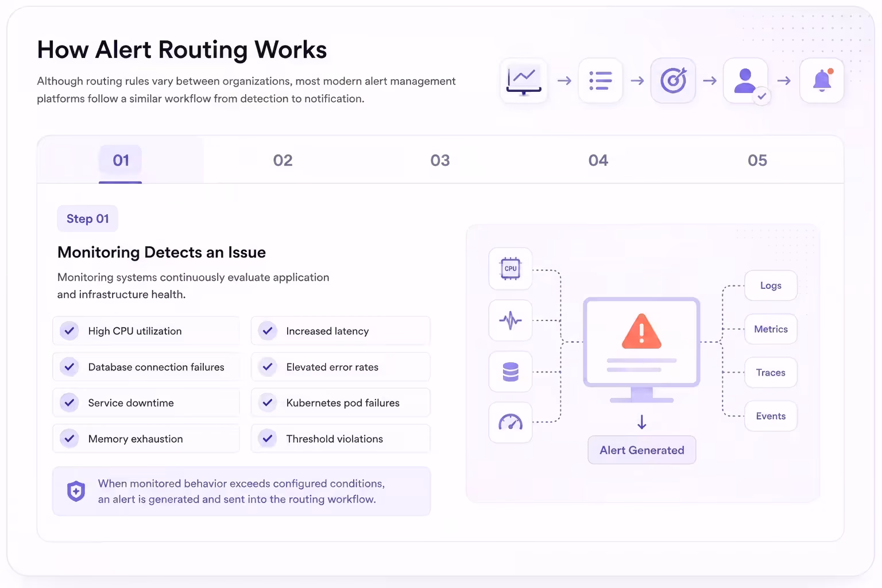Viewport: 882px width, 588px height.
Task: Click the Metrics box in diagram
Action: click(x=771, y=329)
